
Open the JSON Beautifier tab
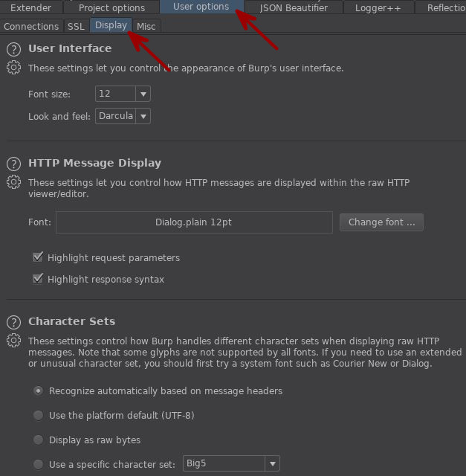[294, 7]
